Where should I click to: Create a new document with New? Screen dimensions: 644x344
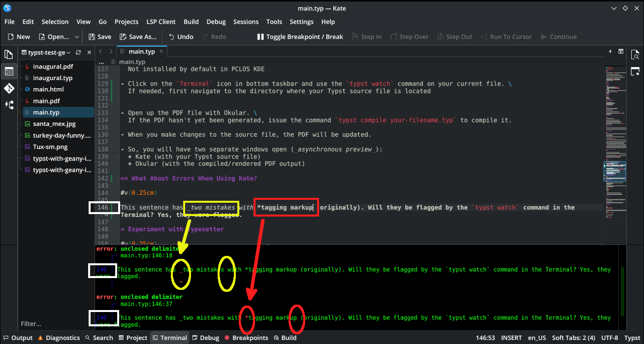click(x=19, y=36)
